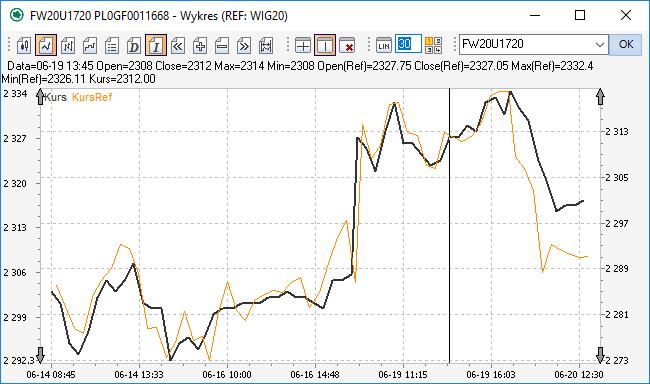
Task: Click the top-left axis up arrow
Action: coord(40,97)
